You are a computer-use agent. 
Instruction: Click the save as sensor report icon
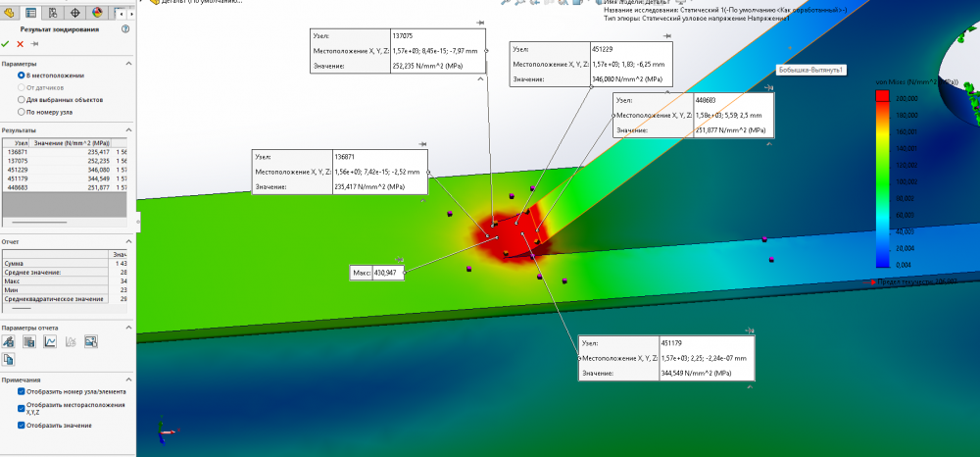point(9,341)
